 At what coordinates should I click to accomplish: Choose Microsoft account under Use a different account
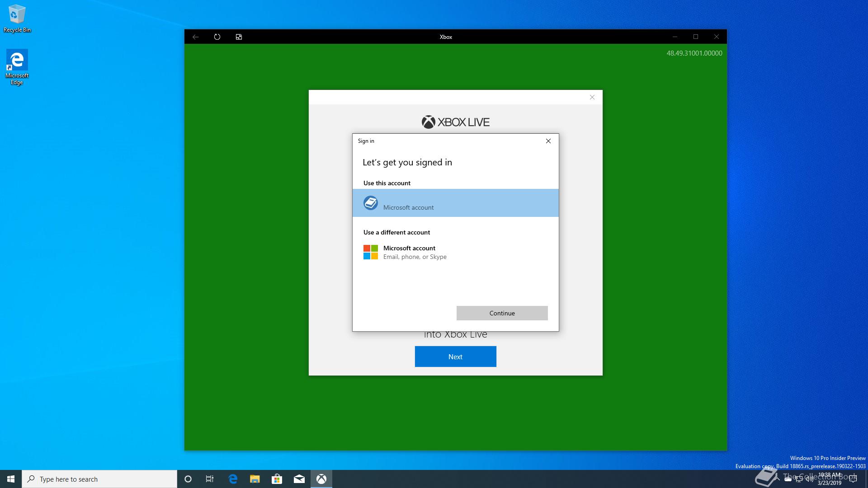[456, 252]
